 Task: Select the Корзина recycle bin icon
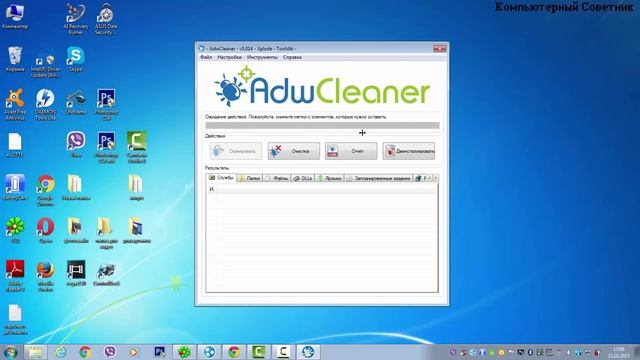[15, 60]
